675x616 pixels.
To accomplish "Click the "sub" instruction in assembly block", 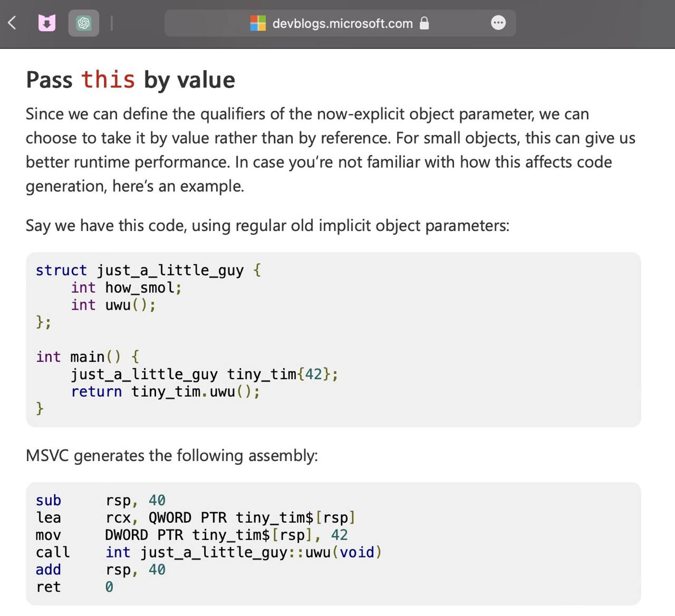I will point(49,500).
